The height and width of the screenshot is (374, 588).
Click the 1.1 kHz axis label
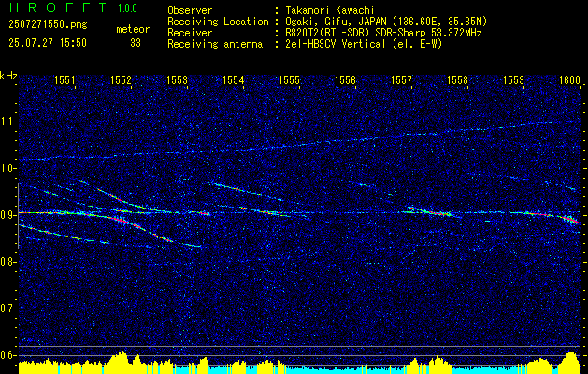[x=7, y=122]
